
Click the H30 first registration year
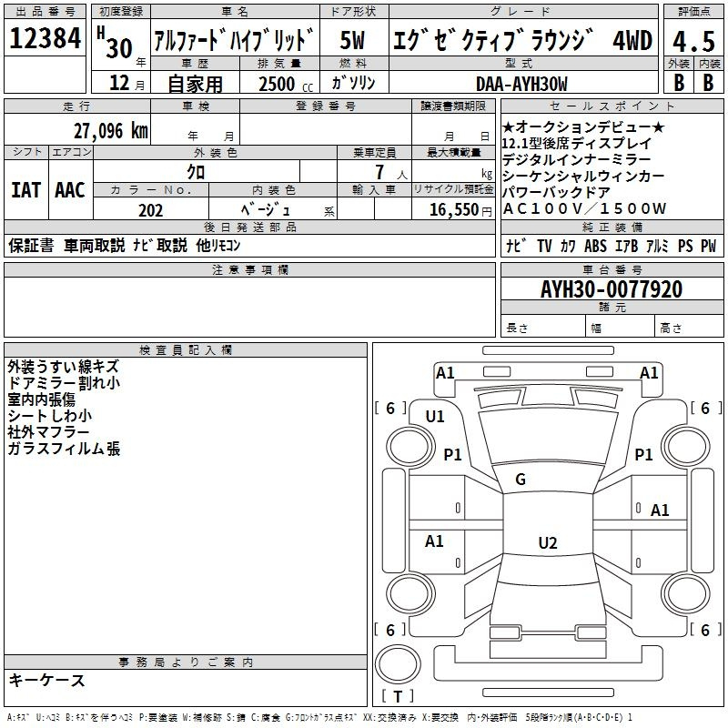116,43
